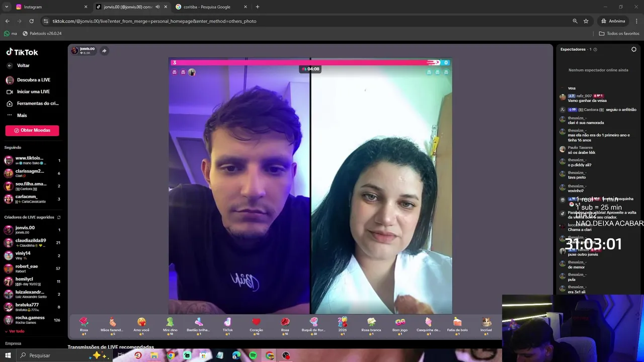644x362 pixels.
Task: Open the Paletools v26.0.24 bookmark
Action: point(42,33)
